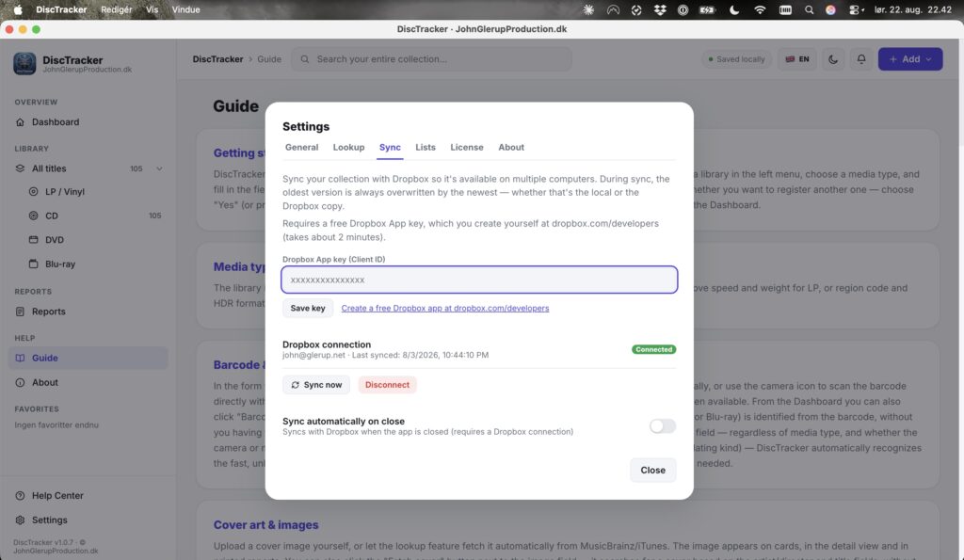Screen dimensions: 964x560
Task: Click the Save key button
Action: pyautogui.click(x=308, y=308)
